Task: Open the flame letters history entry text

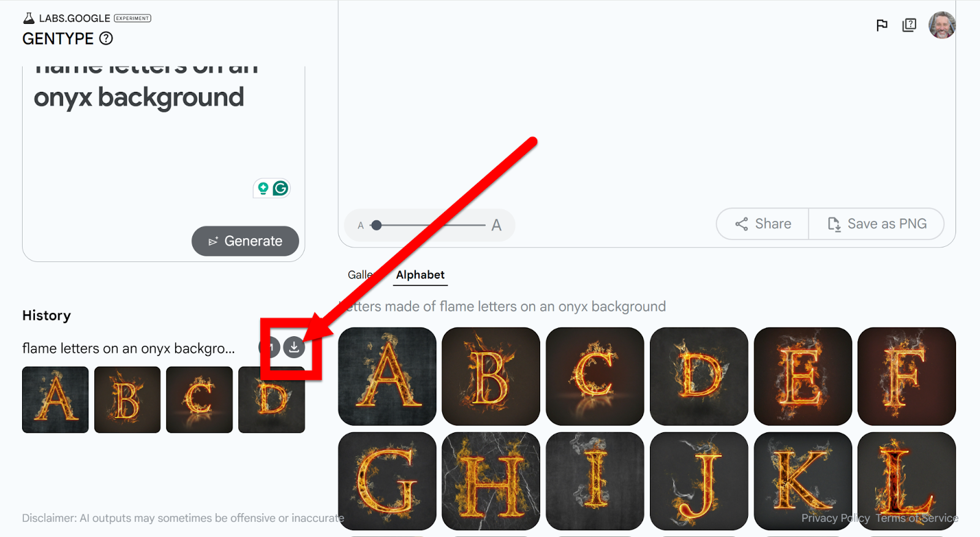Action: pos(129,348)
